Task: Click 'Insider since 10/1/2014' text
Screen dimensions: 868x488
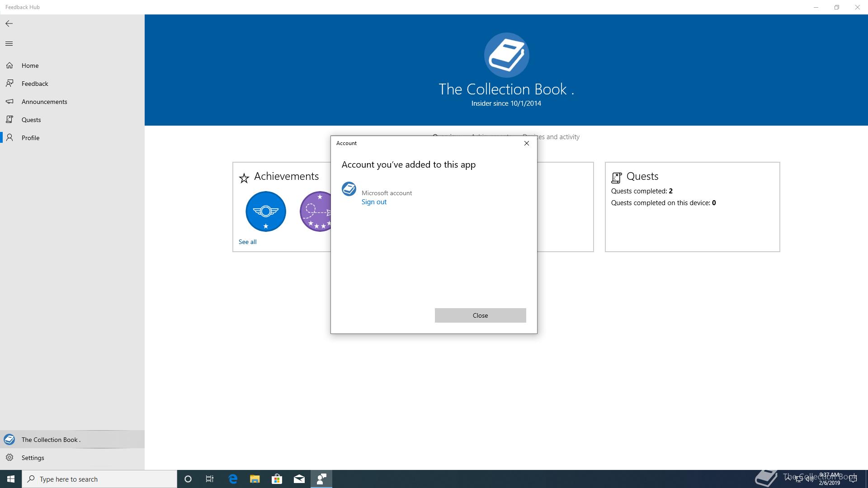Action: pyautogui.click(x=506, y=103)
